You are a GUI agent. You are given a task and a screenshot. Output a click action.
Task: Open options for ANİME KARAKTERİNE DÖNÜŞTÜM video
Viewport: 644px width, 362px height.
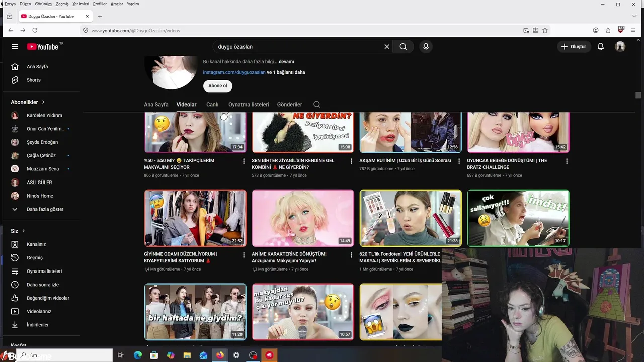point(351,255)
